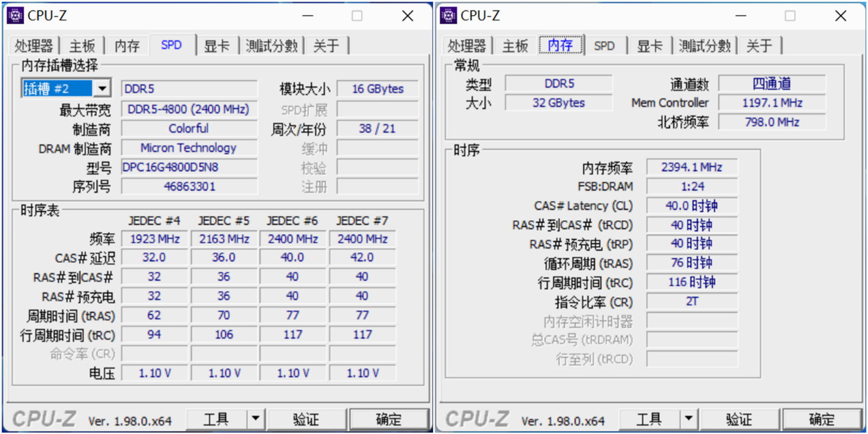Image resolution: width=868 pixels, height=434 pixels.
Task: Switch to 主板 tab in right window
Action: click(x=515, y=46)
